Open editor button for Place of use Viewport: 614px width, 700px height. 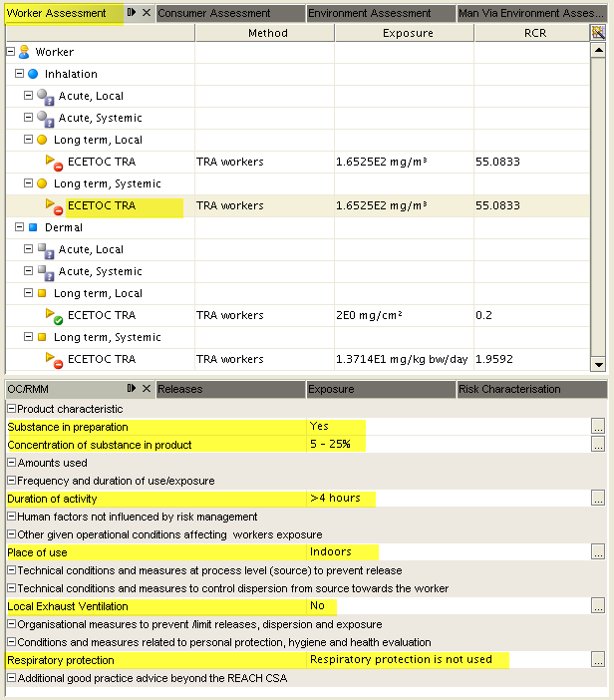pos(598,552)
